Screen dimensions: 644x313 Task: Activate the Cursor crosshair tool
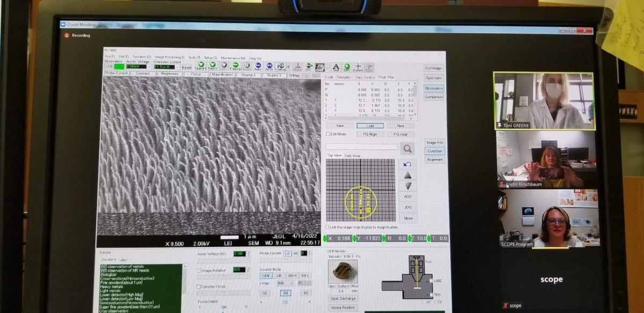358,67
